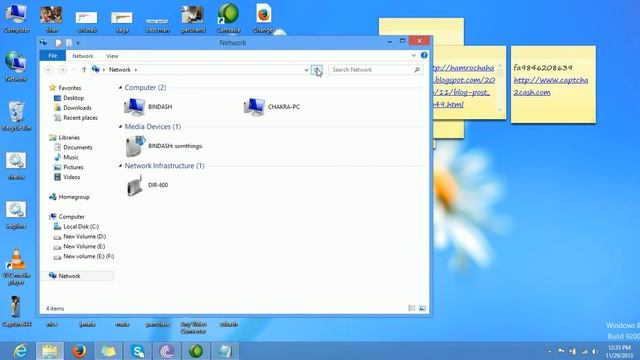The width and height of the screenshot is (640, 360).
Task: Select Documents library
Action: point(73,147)
